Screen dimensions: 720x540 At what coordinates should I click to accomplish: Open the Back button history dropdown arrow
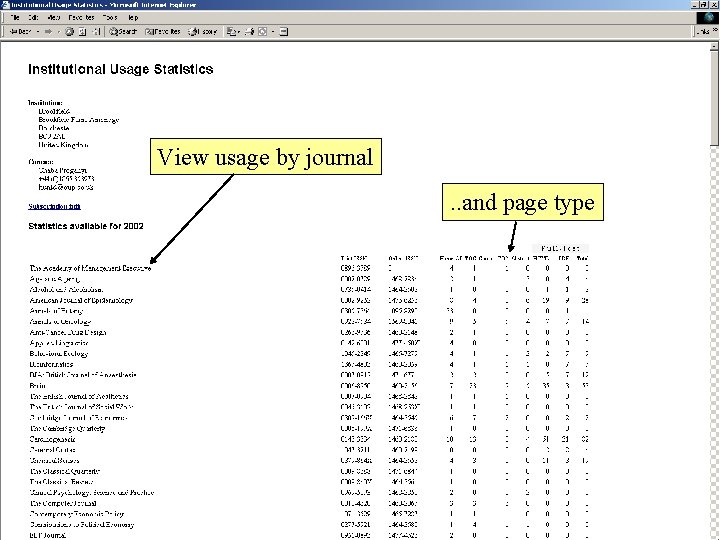pos(38,32)
